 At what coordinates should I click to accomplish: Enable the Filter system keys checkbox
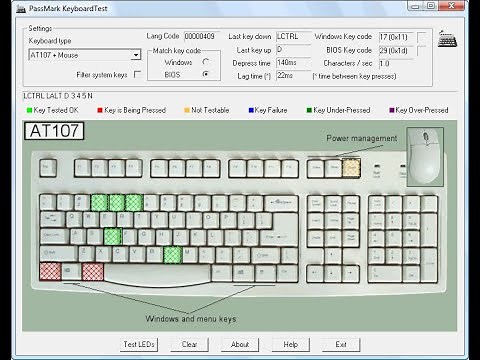pyautogui.click(x=137, y=74)
